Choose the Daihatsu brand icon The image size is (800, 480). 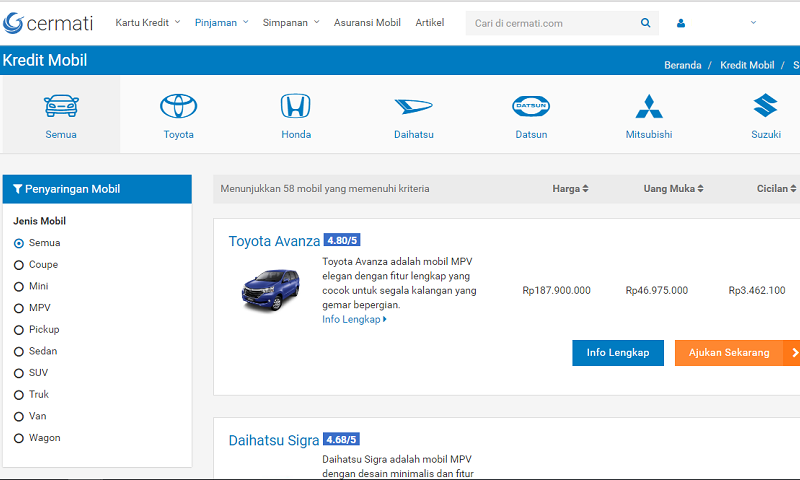pos(413,107)
